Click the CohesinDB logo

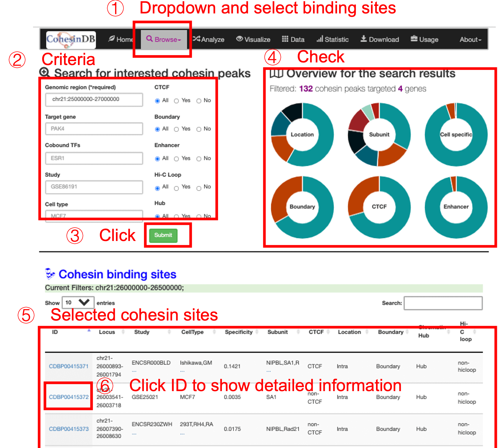coord(71,40)
